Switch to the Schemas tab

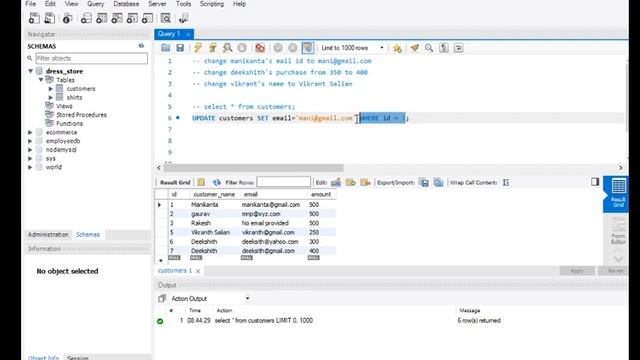click(88, 235)
